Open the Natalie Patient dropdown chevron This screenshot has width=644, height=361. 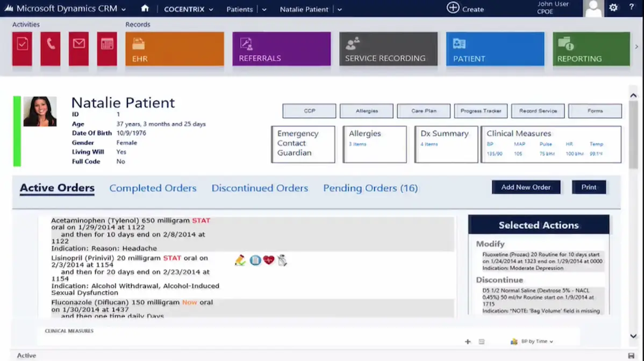341,9
